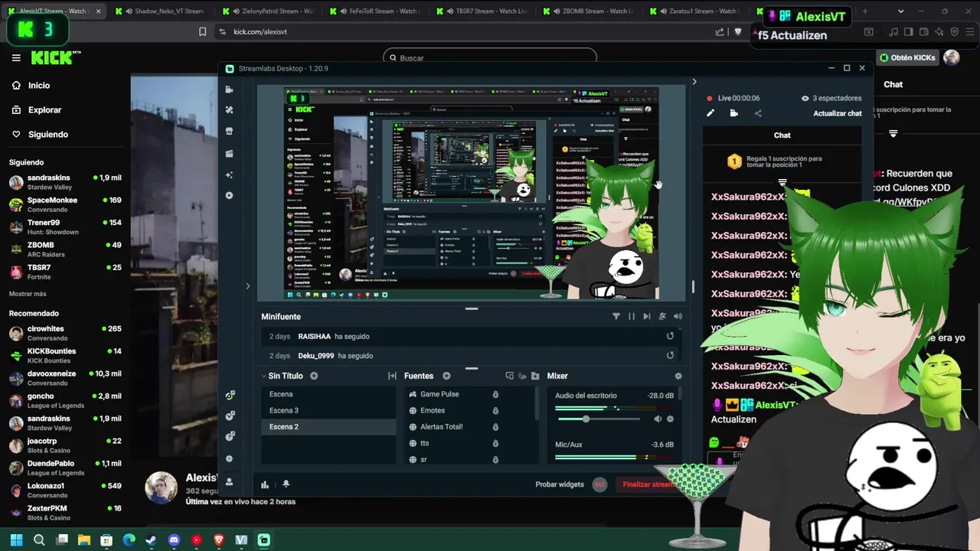Select Escena 3 in scenes list
The image size is (980, 551).
click(328, 410)
